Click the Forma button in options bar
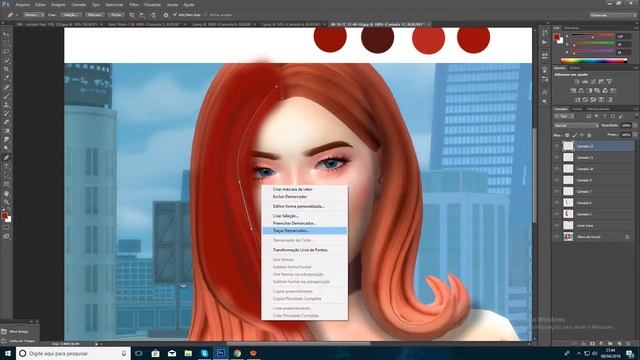This screenshot has width=640, height=360. 116,15
